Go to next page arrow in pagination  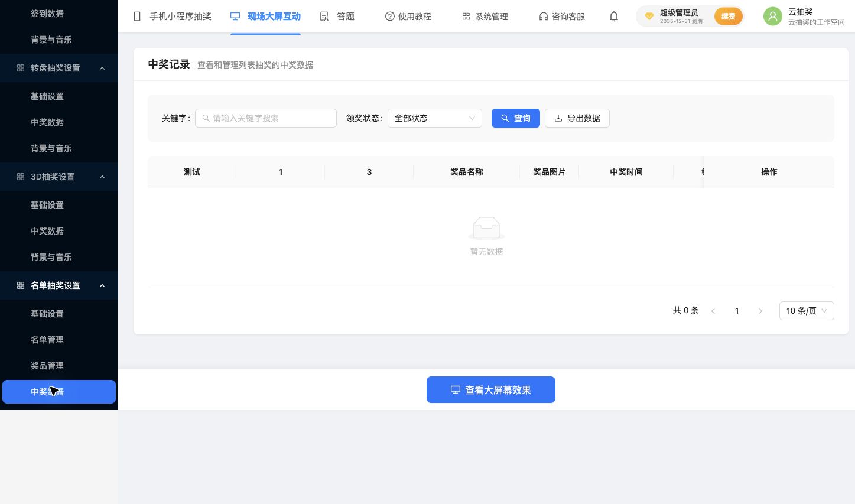[x=760, y=311]
